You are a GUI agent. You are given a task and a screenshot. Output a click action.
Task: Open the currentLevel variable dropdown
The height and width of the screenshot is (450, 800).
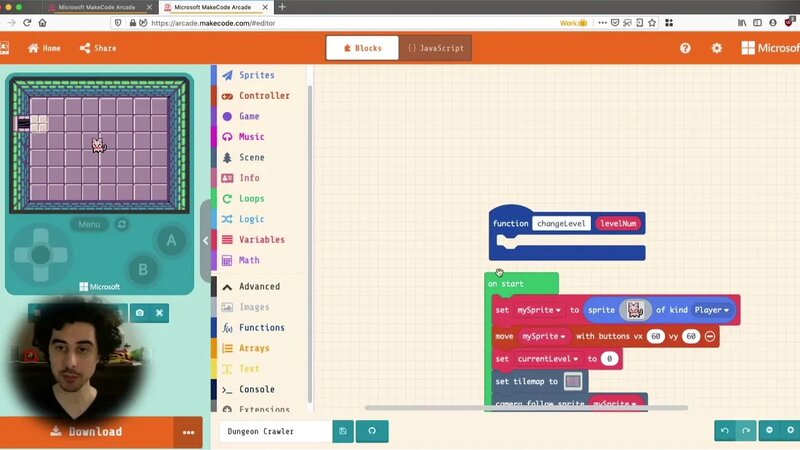click(547, 359)
